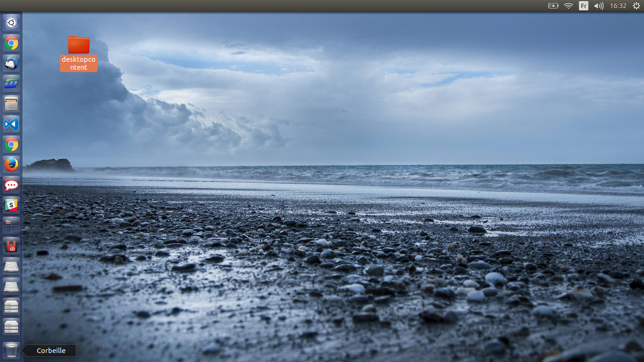Viewport: 644px width, 362px height.
Task: Open the Ubuntu Dash search launcher
Action: [x=11, y=23]
